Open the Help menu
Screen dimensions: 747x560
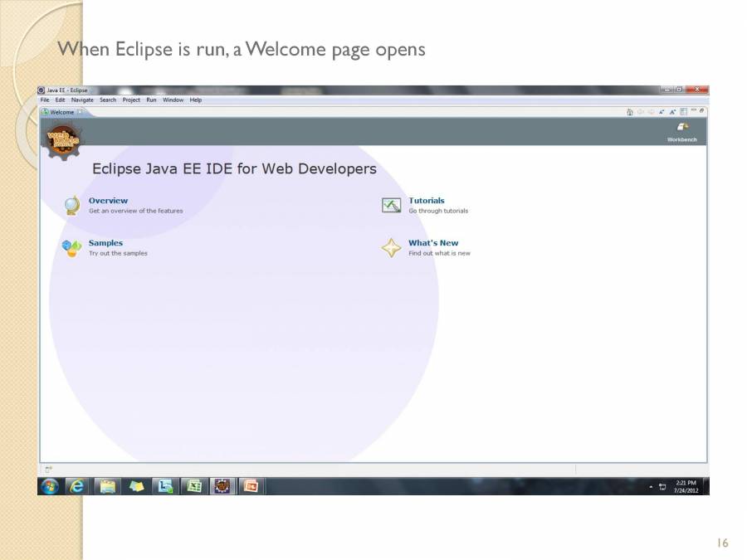click(195, 100)
